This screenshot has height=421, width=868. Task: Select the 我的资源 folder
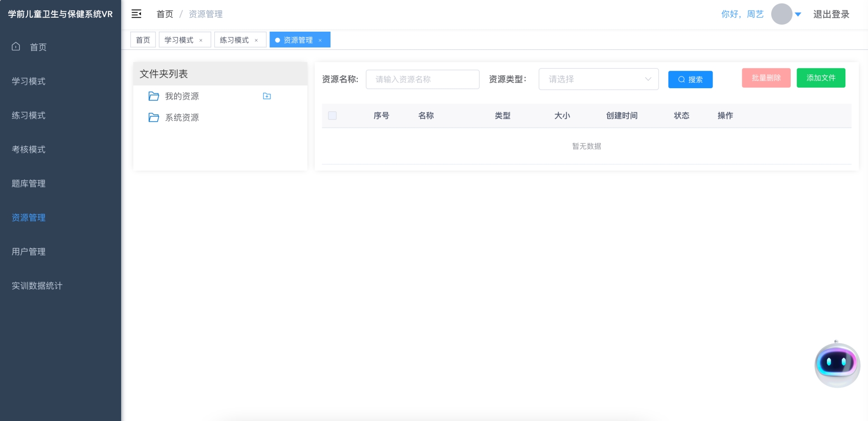182,96
